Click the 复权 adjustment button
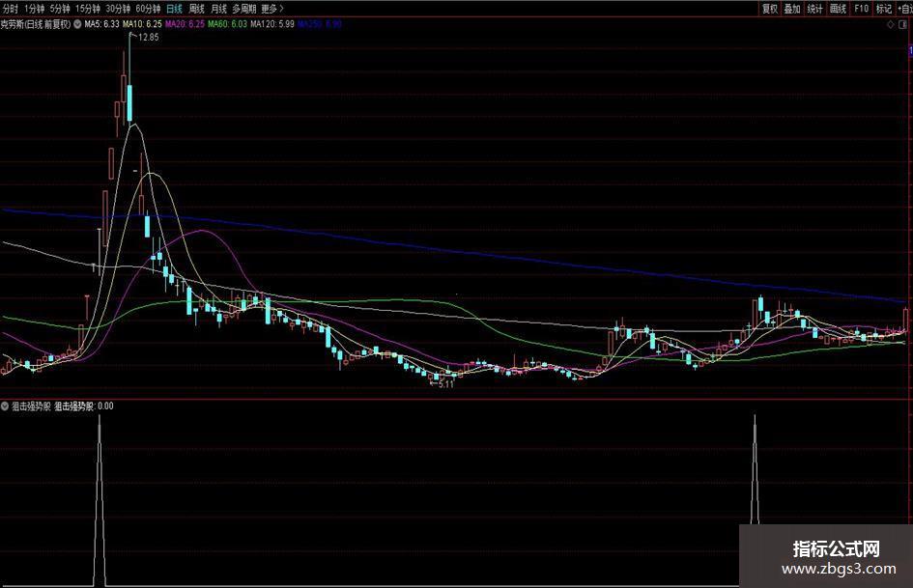Screen dimensions: 913x588 [770, 9]
